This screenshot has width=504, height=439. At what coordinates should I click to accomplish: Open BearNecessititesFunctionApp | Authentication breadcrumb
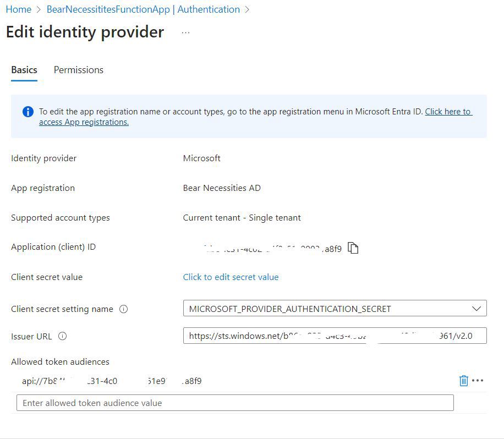(143, 9)
